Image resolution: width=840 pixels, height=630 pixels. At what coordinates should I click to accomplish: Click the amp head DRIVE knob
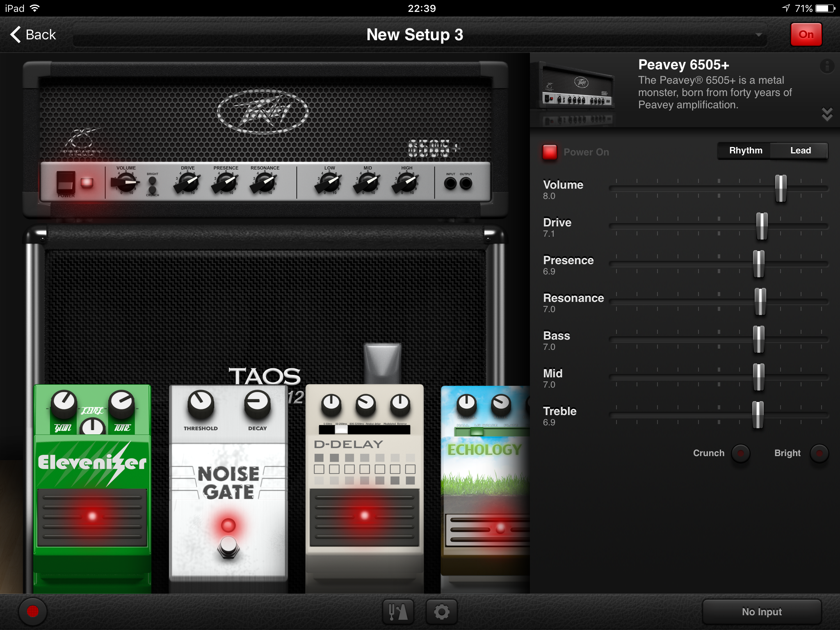coord(188,183)
